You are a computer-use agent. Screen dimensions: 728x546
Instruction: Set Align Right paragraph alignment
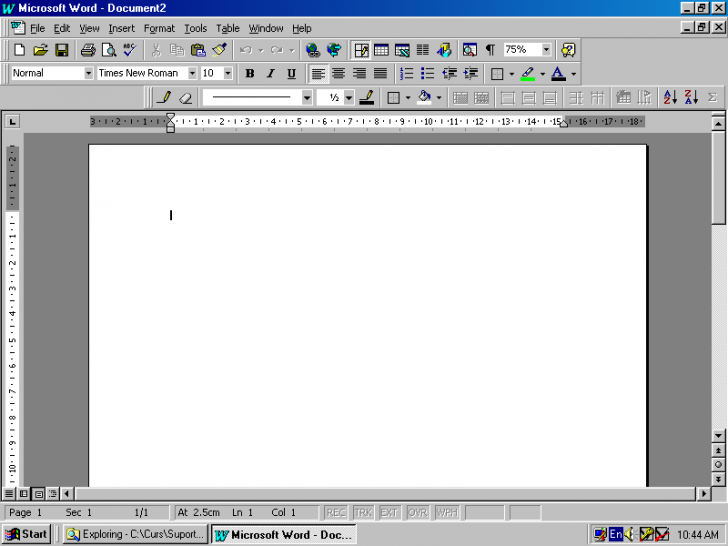click(x=359, y=73)
